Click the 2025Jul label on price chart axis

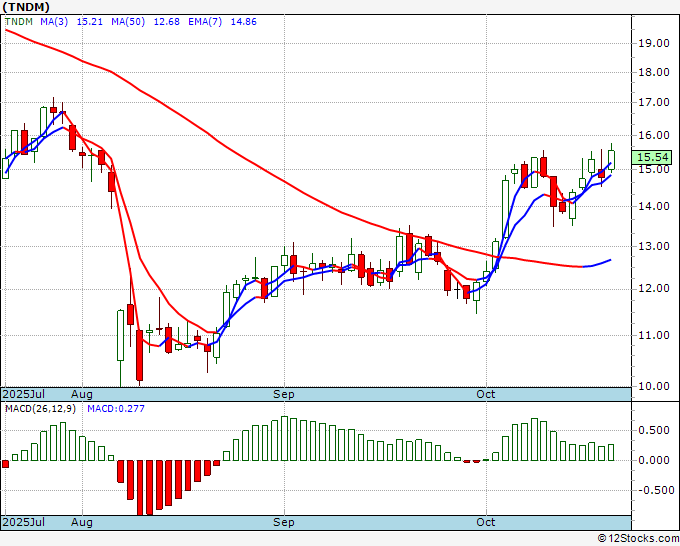point(24,394)
